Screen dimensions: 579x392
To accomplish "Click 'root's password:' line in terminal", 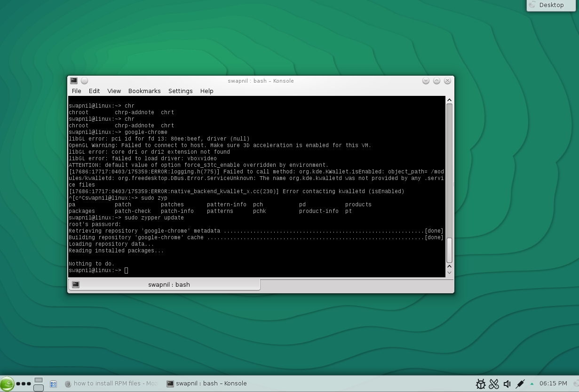I will click(95, 224).
